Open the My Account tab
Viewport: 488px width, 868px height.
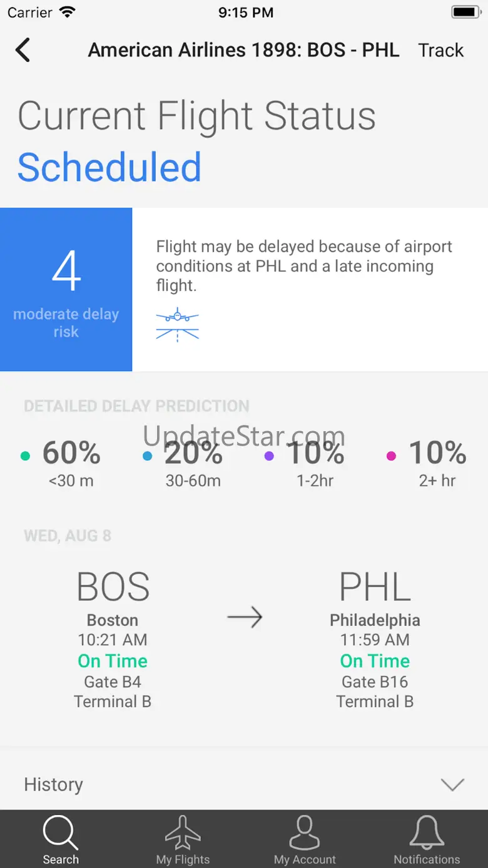click(x=305, y=840)
